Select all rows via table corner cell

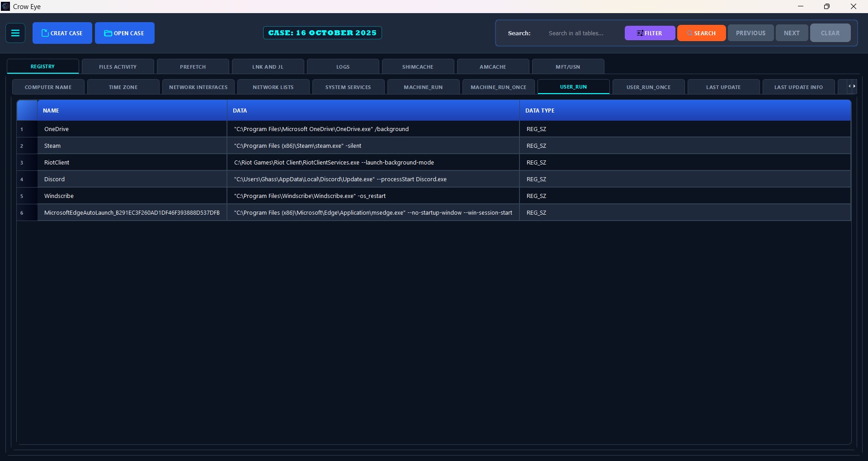(x=27, y=110)
